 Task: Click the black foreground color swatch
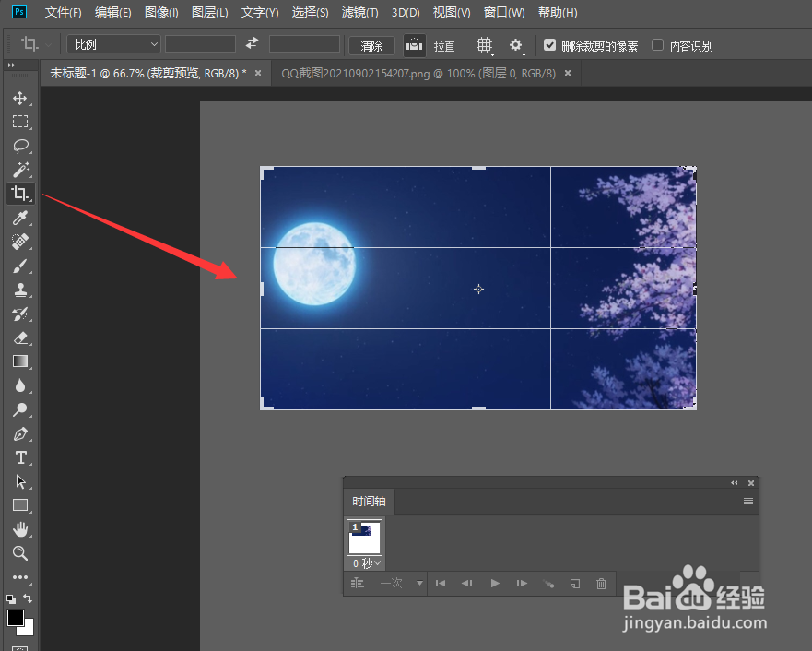(16, 617)
